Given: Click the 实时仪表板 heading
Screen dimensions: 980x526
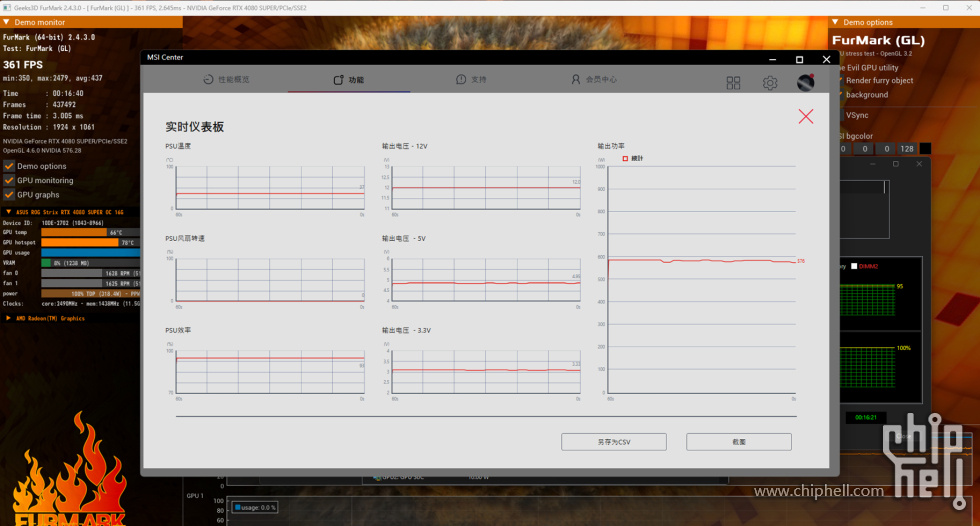Looking at the screenshot, I should pos(194,127).
